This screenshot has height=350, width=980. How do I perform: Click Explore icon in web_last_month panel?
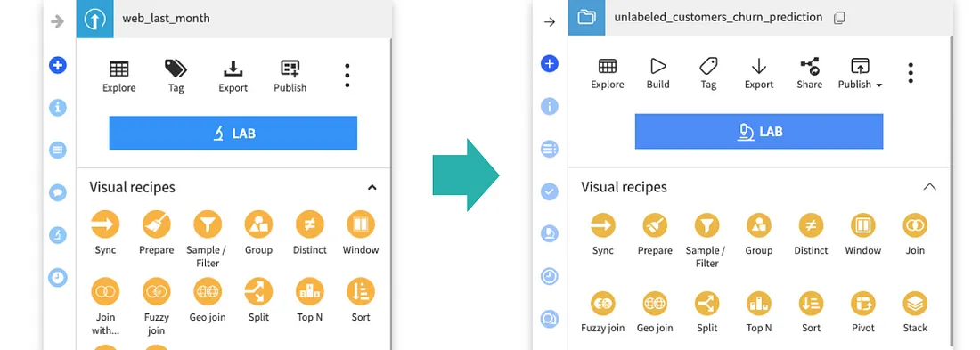pos(118,69)
